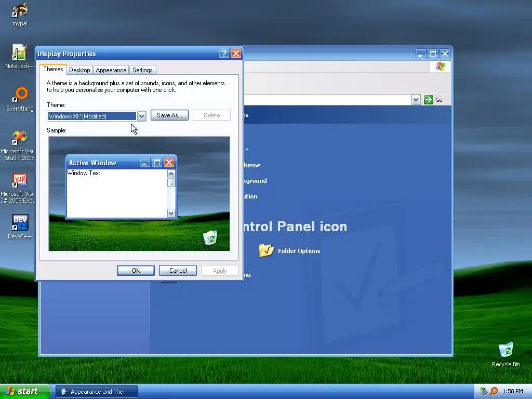This screenshot has width=532, height=399.
Task: Click the magnifier icon in the system tray
Action: (x=494, y=391)
